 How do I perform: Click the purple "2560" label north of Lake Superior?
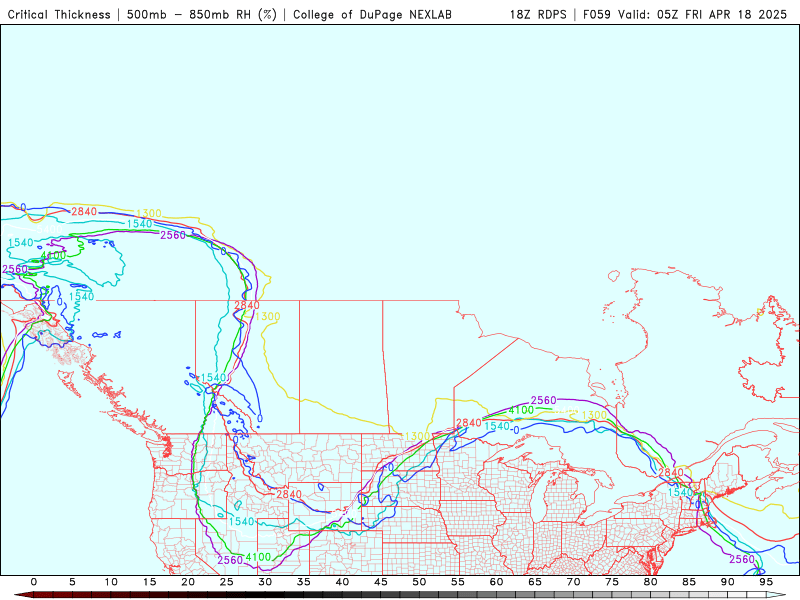tap(543, 401)
